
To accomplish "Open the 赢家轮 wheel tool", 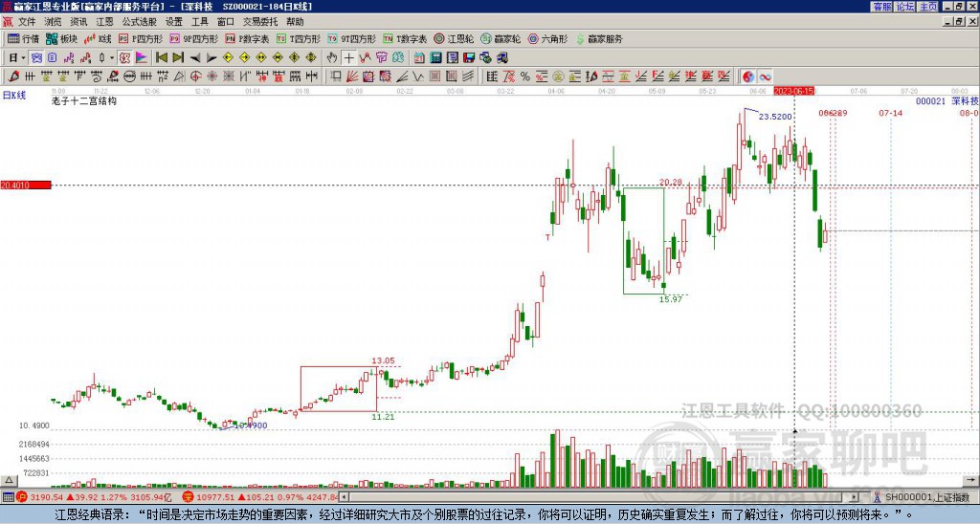I will pos(501,38).
